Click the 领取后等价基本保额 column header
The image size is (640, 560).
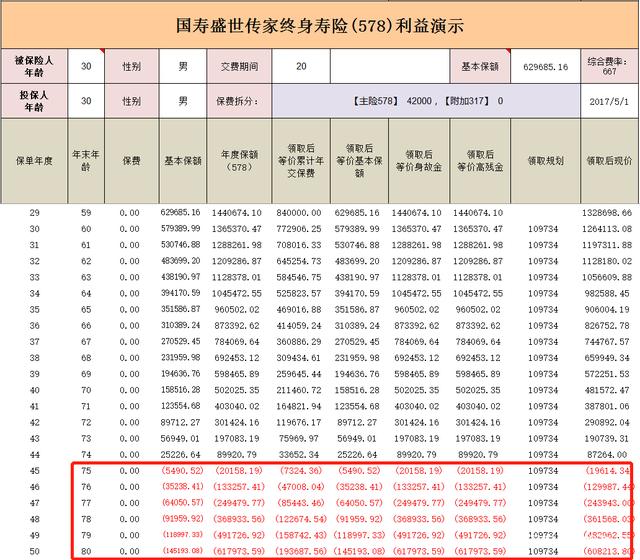(x=359, y=161)
